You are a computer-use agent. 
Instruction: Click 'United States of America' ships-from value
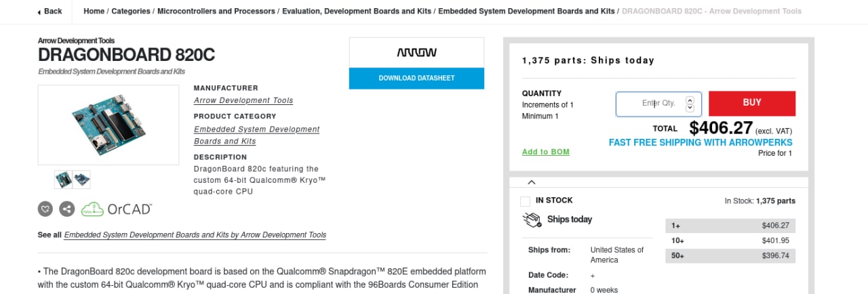(x=617, y=255)
